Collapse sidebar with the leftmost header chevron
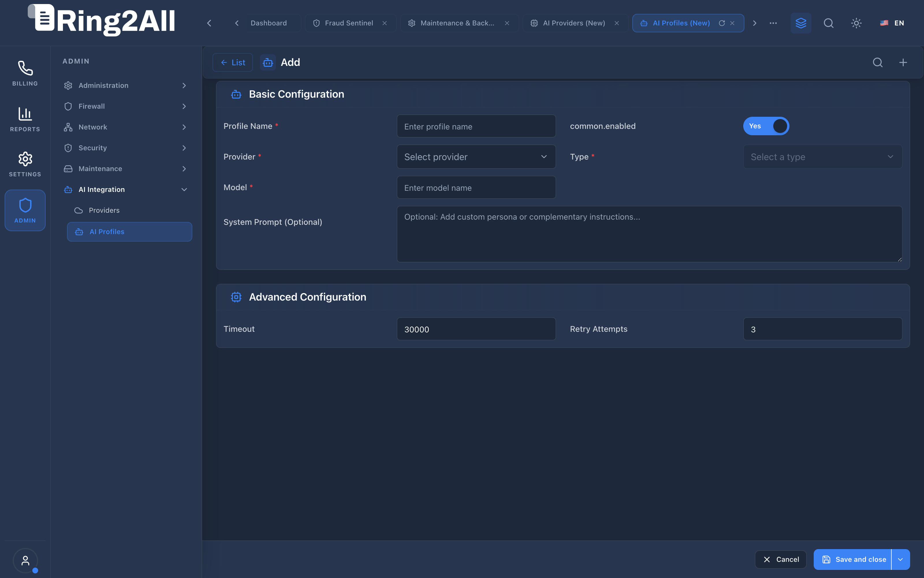The width and height of the screenshot is (924, 578). [209, 23]
